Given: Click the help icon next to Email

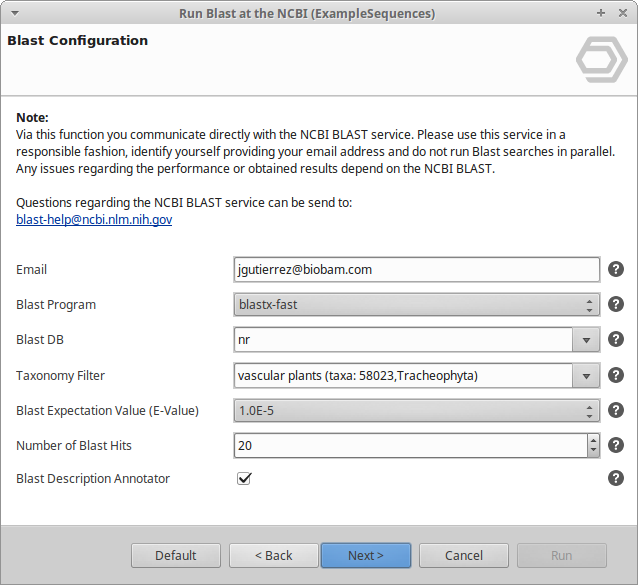Looking at the screenshot, I should click(616, 269).
